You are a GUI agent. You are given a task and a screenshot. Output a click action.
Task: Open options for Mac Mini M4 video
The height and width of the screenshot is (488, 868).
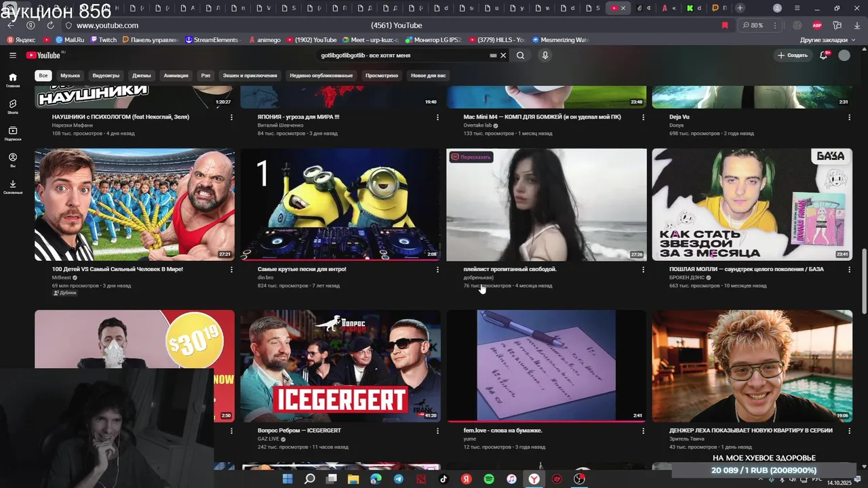643,117
